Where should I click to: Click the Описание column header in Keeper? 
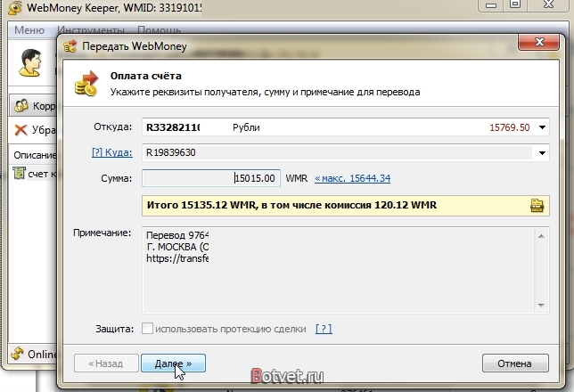(x=35, y=155)
